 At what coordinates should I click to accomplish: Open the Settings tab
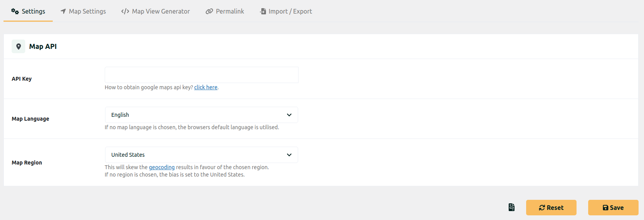tap(28, 11)
